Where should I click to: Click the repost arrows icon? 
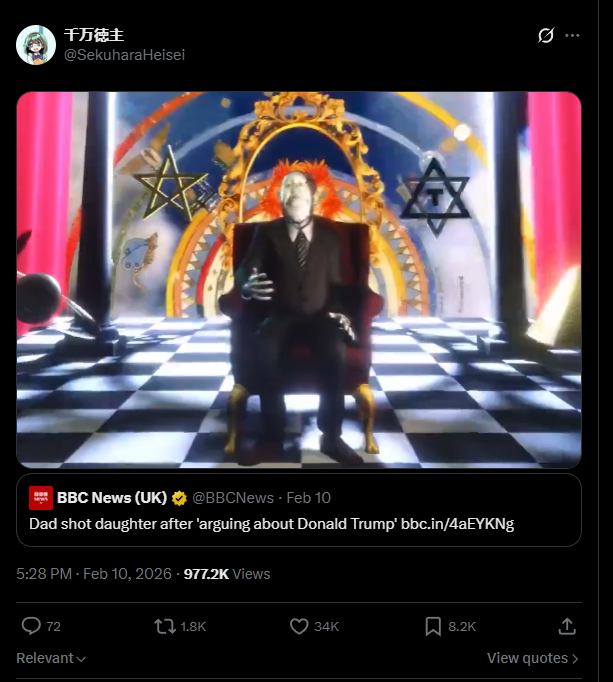coord(164,626)
